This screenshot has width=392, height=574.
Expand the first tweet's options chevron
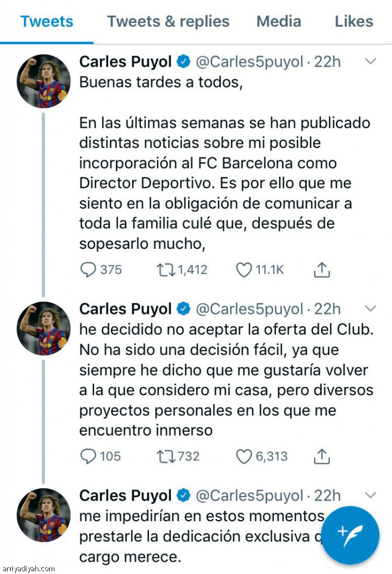point(370,61)
